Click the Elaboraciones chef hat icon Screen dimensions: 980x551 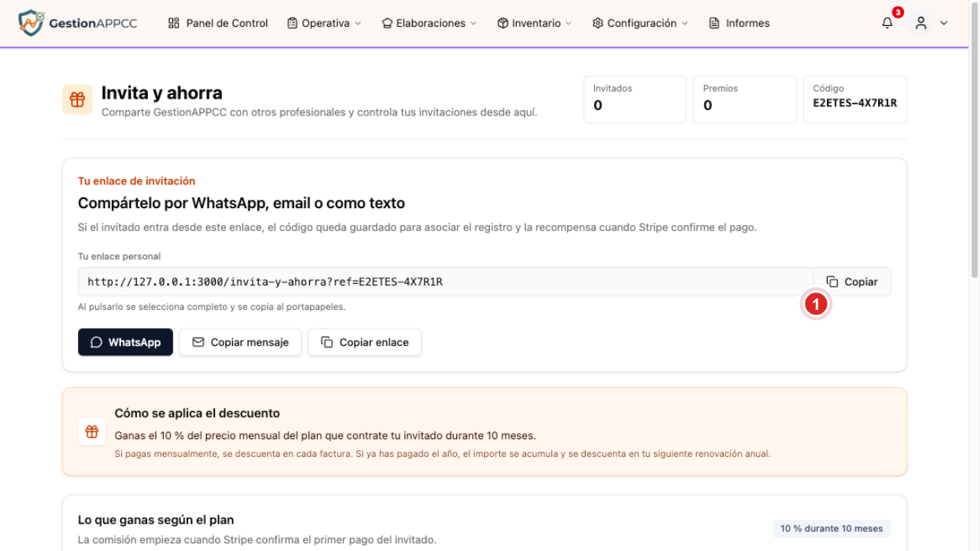pos(387,23)
